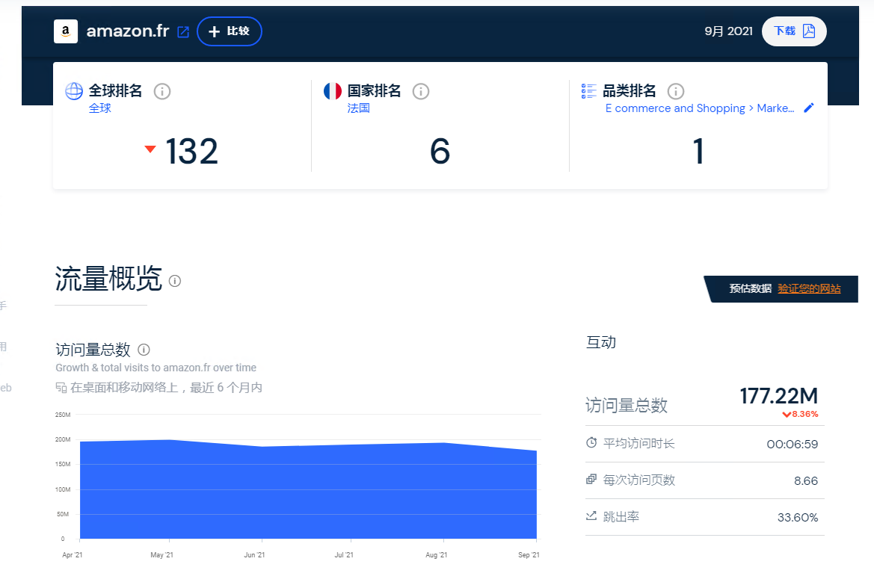Open amazon.fr external link icon
This screenshot has height=588, width=874.
[183, 31]
